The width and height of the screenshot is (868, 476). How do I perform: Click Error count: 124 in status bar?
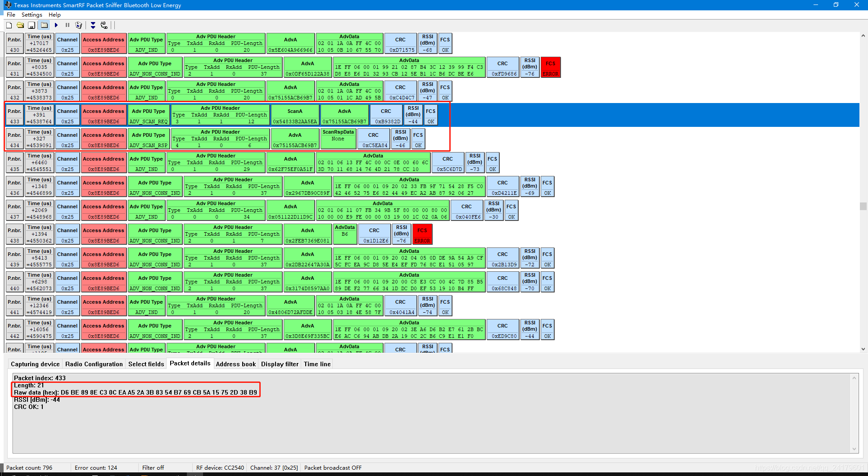point(96,468)
